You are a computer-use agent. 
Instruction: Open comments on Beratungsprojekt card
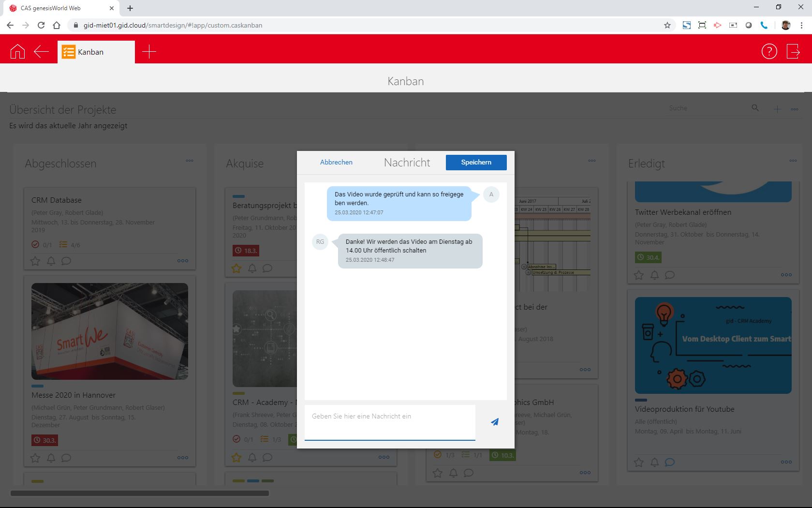[267, 268]
